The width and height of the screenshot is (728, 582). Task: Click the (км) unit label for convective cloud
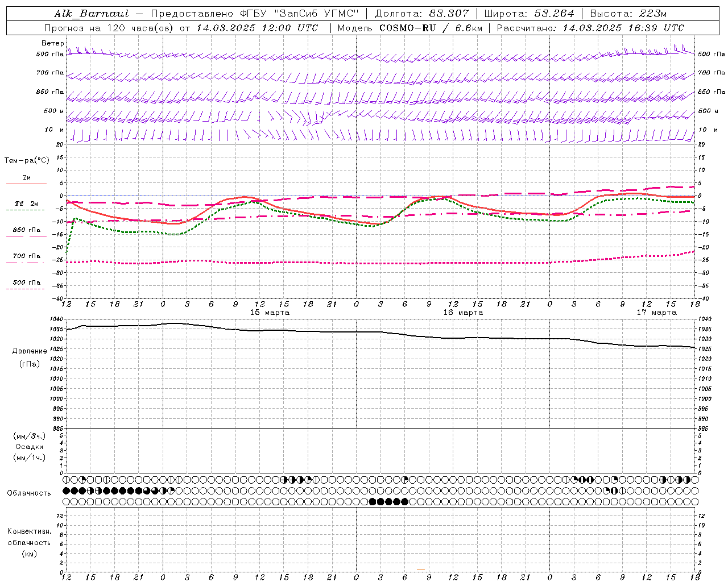[x=30, y=554]
